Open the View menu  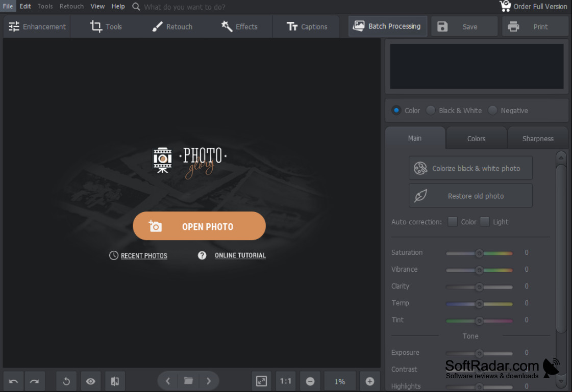(x=97, y=6)
